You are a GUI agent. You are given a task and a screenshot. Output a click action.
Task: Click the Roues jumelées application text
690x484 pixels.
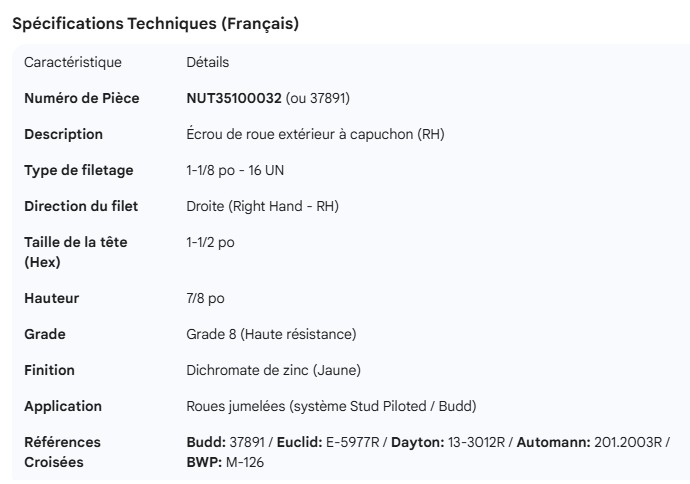click(x=331, y=406)
